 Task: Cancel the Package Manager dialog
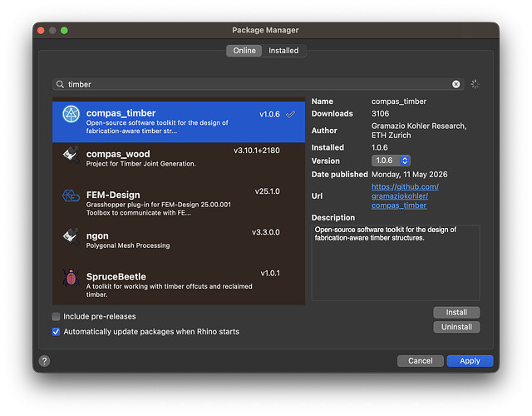(421, 361)
